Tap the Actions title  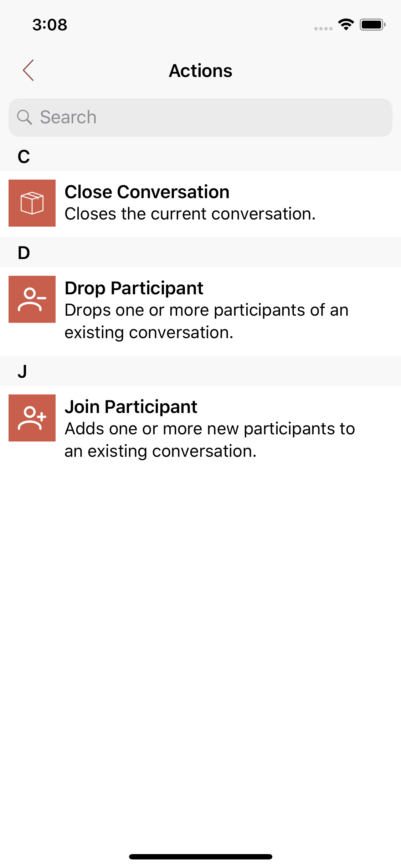(200, 71)
